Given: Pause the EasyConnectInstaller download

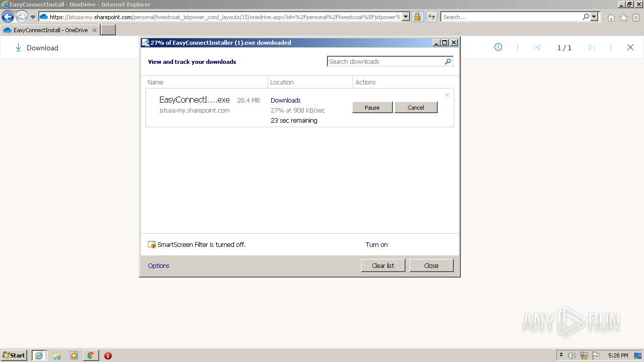Looking at the screenshot, I should 372,108.
